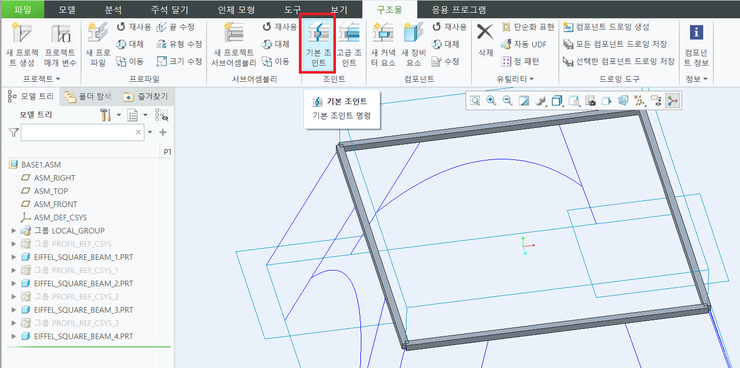Screen dimensions: 740x368
Task: Add 새 커넥터 요소
Action: click(x=383, y=44)
